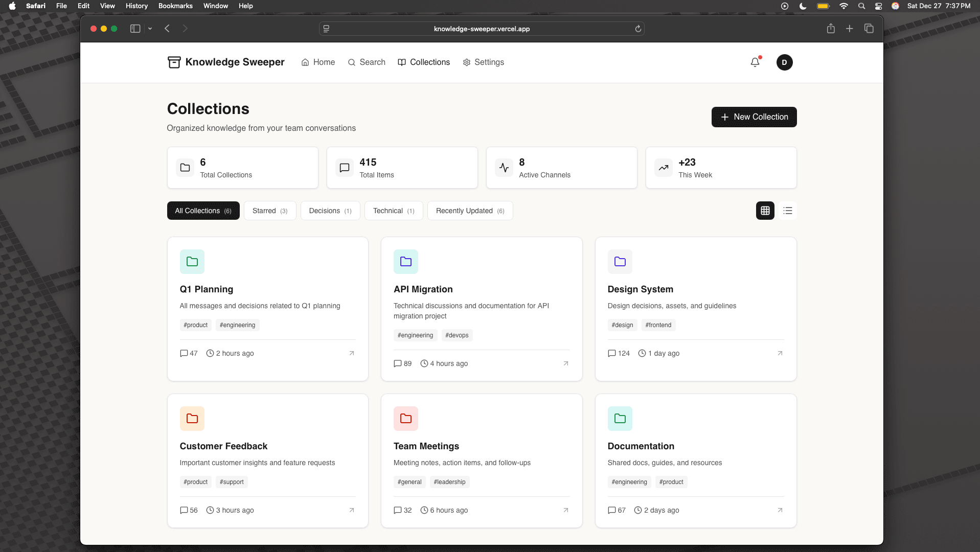Open Q1 Planning via arrow icon

pyautogui.click(x=352, y=353)
